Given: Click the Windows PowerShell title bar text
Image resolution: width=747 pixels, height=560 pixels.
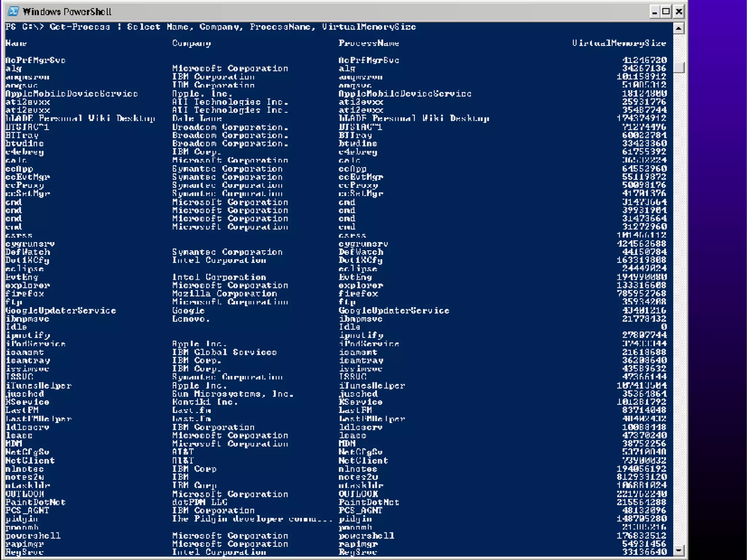Looking at the screenshot, I should coord(67,12).
